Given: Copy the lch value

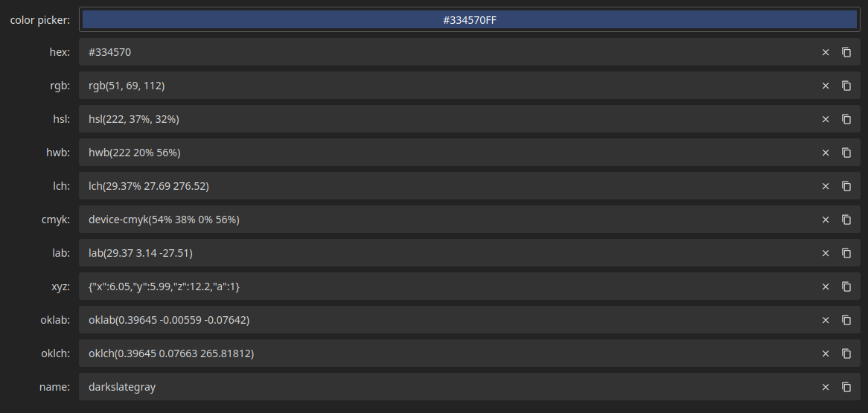Looking at the screenshot, I should pyautogui.click(x=846, y=186).
